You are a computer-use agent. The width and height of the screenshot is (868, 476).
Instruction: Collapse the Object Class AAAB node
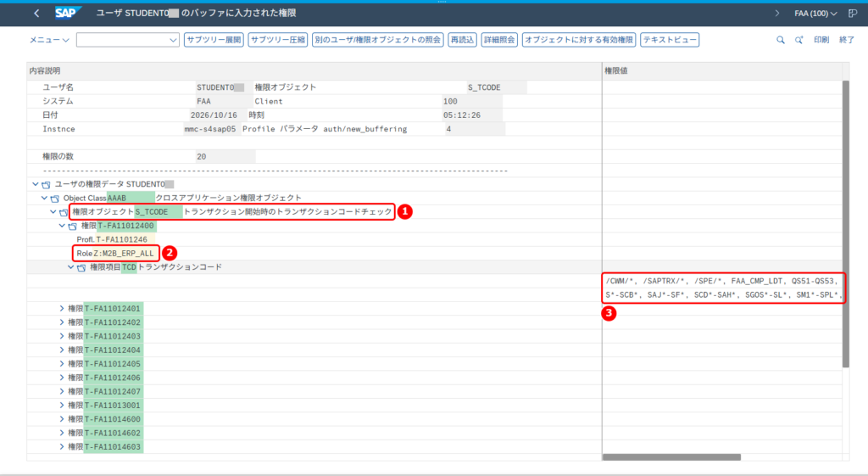[x=44, y=198]
